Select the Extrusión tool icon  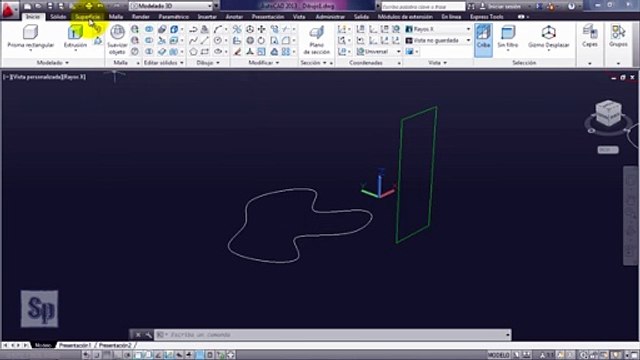click(76, 32)
